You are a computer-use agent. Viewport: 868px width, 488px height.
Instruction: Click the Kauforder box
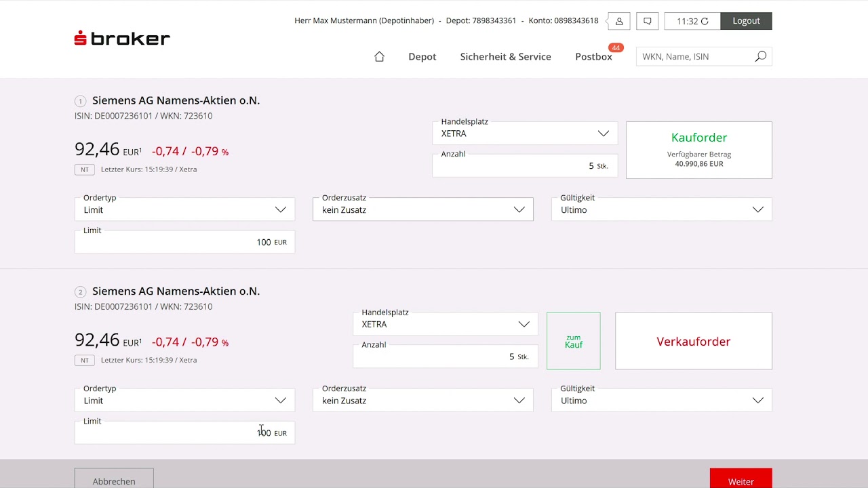click(699, 150)
